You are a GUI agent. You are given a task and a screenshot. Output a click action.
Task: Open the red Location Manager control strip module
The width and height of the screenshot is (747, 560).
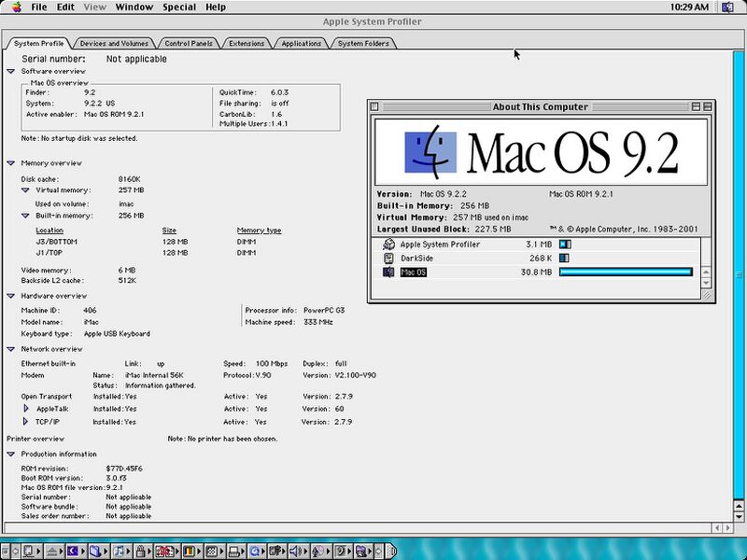pos(165,552)
